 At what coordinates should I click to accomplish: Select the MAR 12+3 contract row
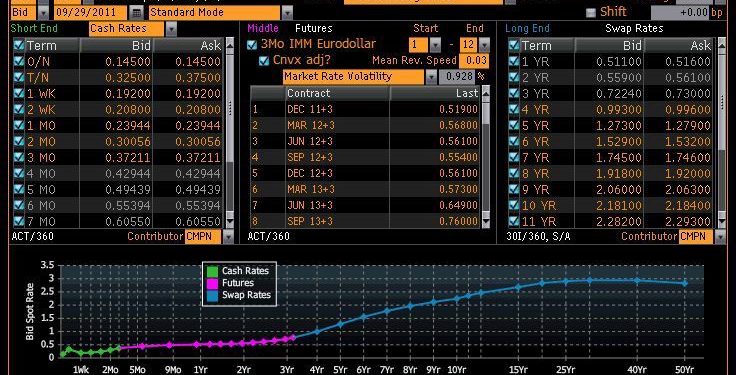(x=365, y=125)
